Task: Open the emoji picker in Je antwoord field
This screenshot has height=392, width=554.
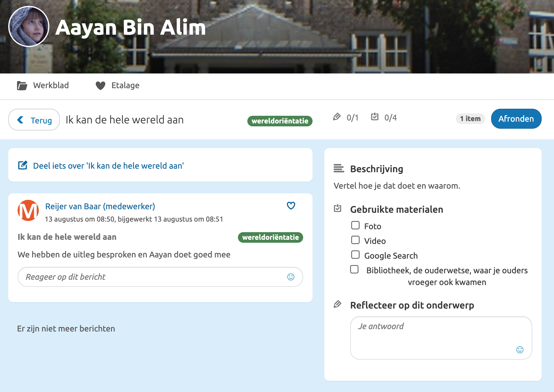Action: [x=520, y=350]
